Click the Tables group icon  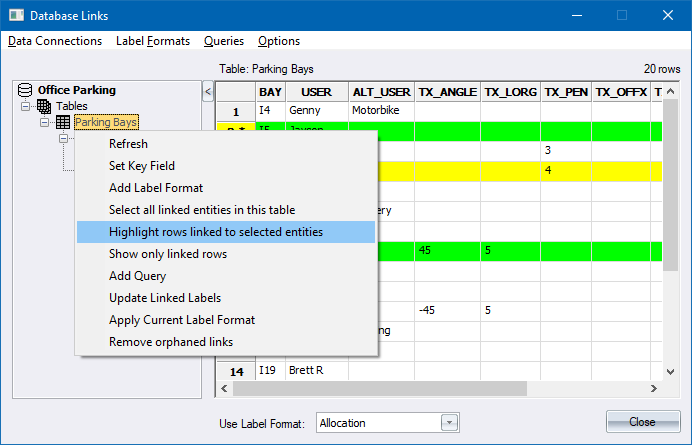click(x=44, y=106)
